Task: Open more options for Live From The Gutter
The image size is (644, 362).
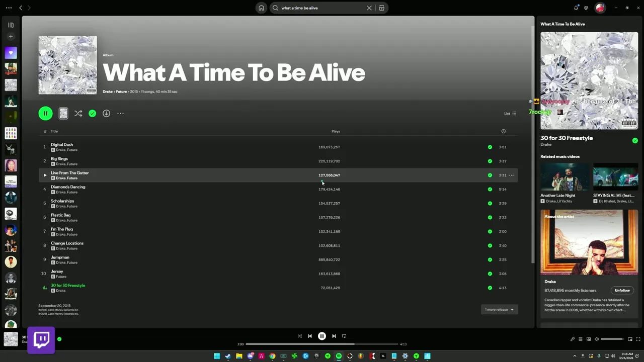Action: point(511,175)
